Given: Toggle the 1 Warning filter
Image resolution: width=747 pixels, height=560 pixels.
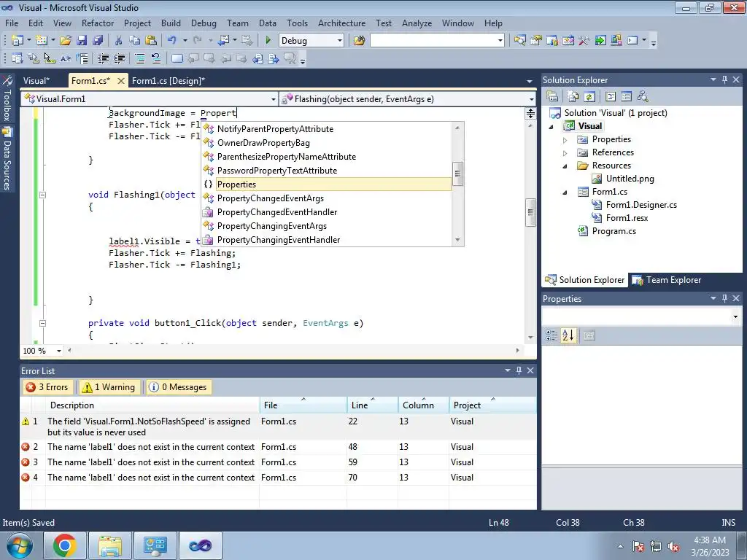Looking at the screenshot, I should tap(110, 387).
